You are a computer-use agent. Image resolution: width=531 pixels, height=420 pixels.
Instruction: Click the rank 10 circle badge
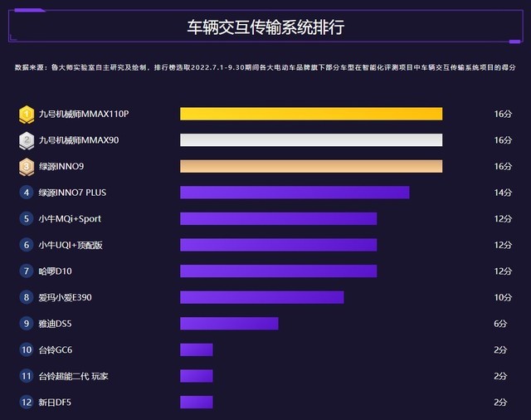click(x=26, y=349)
